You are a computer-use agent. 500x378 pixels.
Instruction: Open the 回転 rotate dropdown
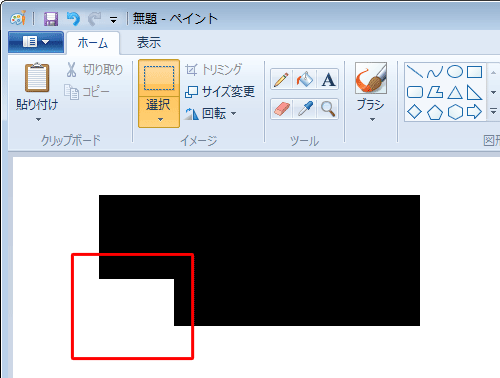click(211, 113)
